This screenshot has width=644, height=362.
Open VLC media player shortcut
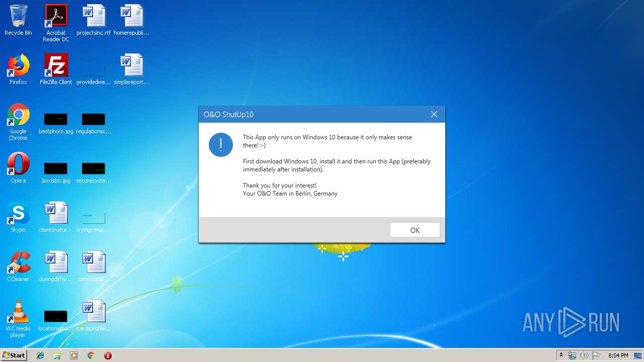[x=18, y=319]
